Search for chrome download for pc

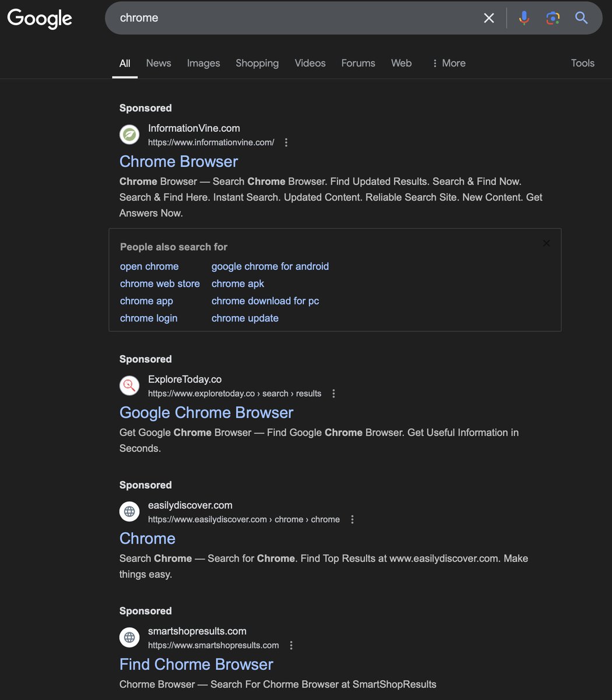tap(265, 301)
